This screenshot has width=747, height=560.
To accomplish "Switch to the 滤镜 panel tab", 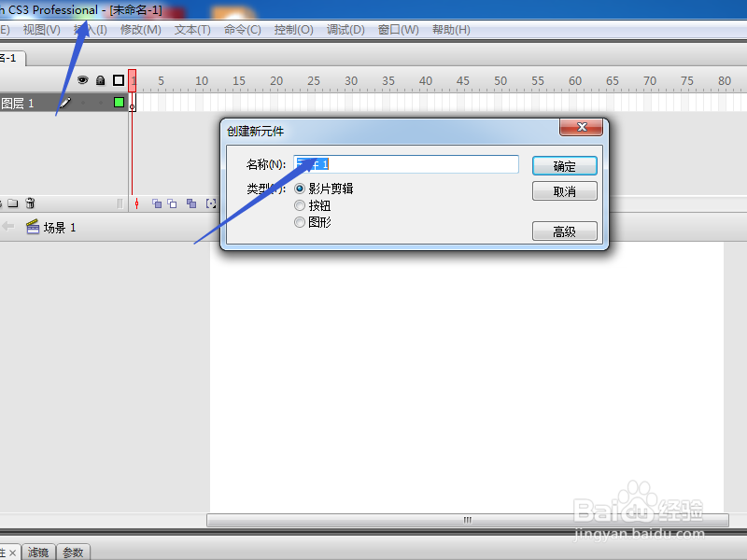I will pyautogui.click(x=38, y=552).
